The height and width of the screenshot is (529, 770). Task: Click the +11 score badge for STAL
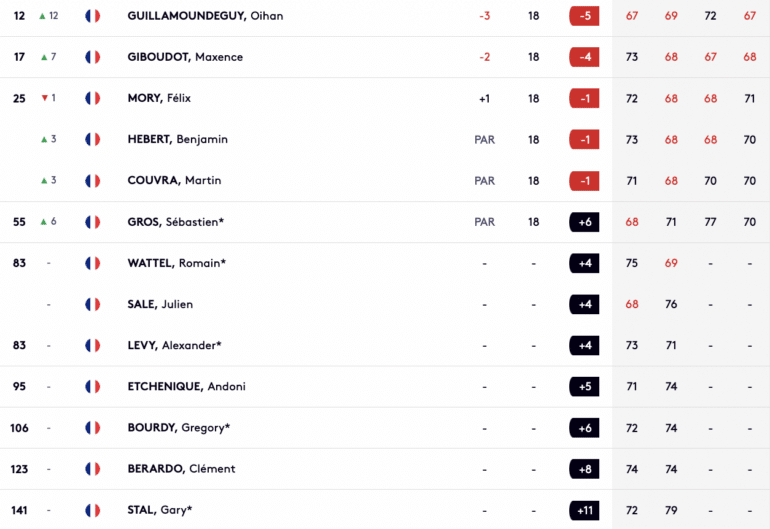coord(584,510)
